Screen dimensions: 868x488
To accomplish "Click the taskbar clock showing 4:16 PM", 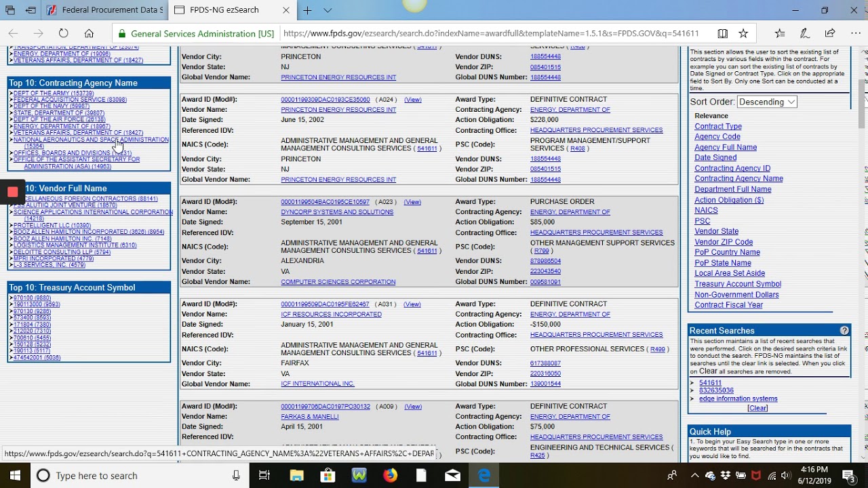I will coord(814,476).
